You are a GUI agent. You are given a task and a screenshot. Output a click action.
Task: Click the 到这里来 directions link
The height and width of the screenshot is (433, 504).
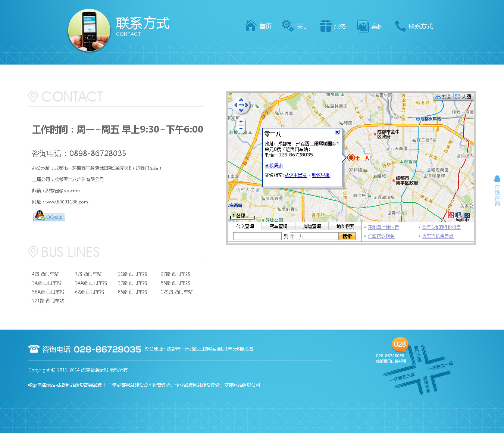tap(320, 175)
